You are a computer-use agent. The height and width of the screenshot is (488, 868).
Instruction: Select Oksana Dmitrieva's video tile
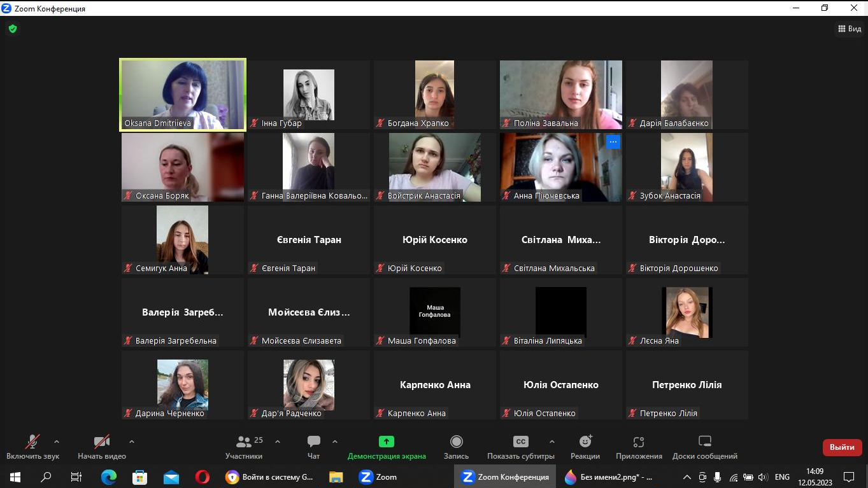click(x=183, y=95)
